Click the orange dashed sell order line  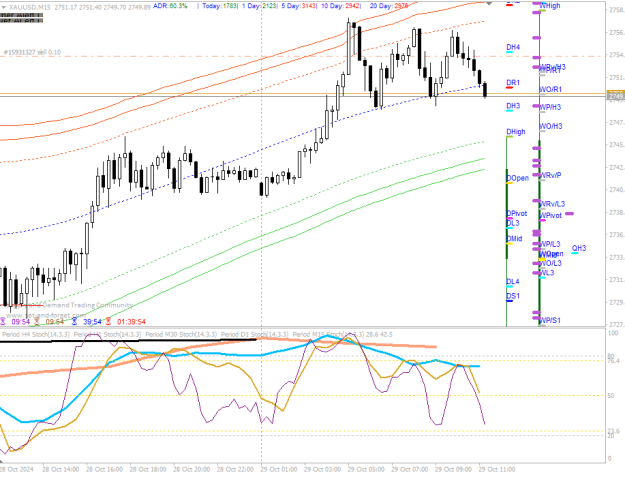click(303, 56)
